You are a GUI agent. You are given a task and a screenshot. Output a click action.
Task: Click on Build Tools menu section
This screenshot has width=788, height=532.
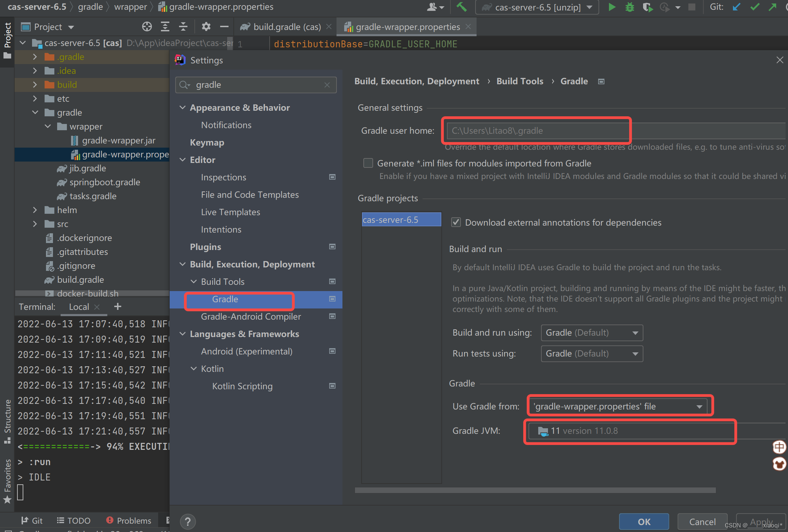tap(223, 281)
